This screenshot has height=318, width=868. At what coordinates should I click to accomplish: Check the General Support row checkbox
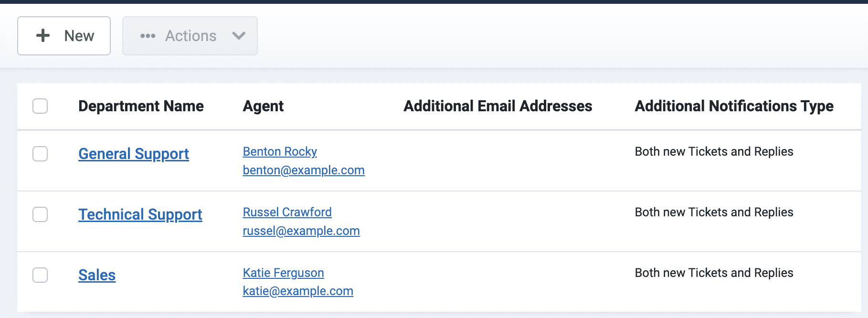tap(40, 154)
